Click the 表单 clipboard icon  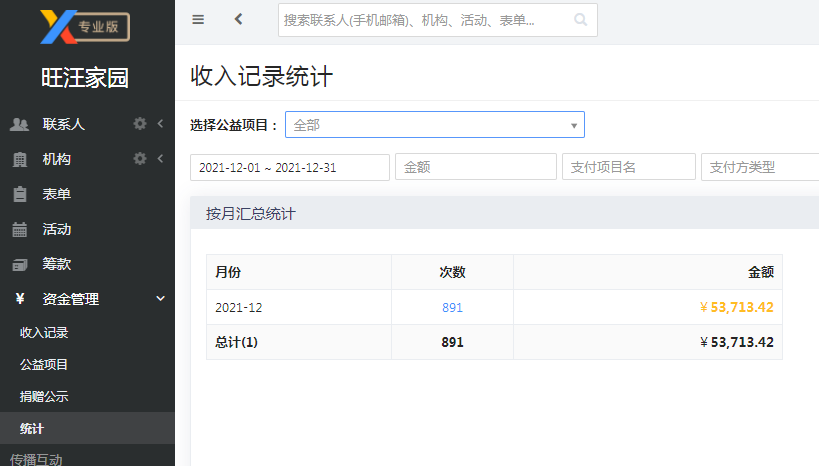pos(19,194)
